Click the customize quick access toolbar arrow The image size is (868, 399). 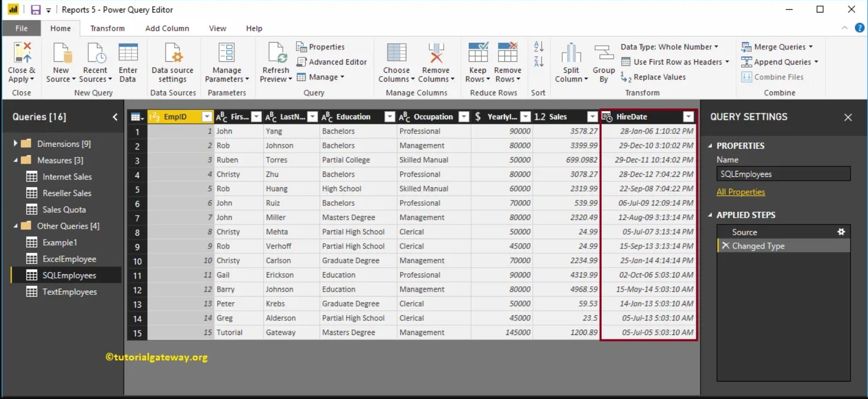tap(48, 10)
